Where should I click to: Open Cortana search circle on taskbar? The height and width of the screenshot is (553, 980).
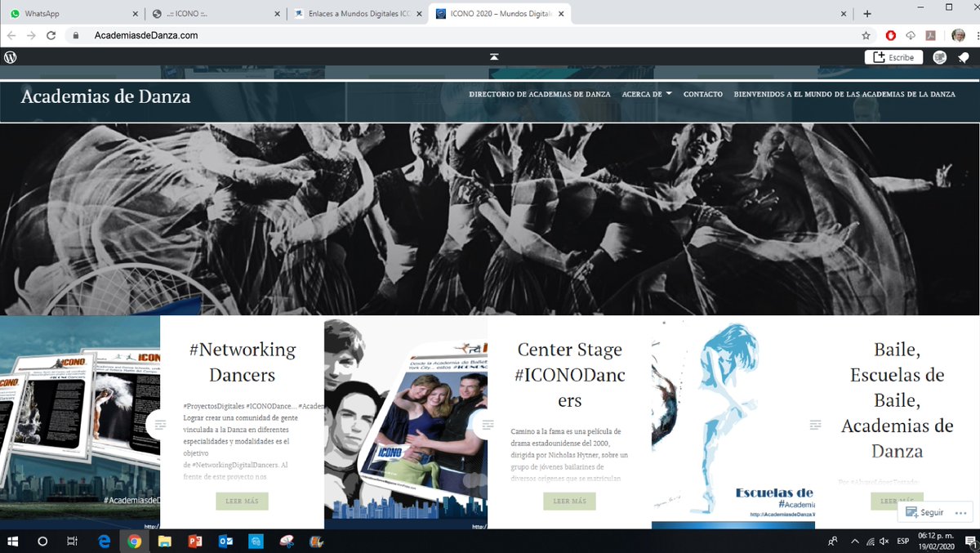(42, 541)
